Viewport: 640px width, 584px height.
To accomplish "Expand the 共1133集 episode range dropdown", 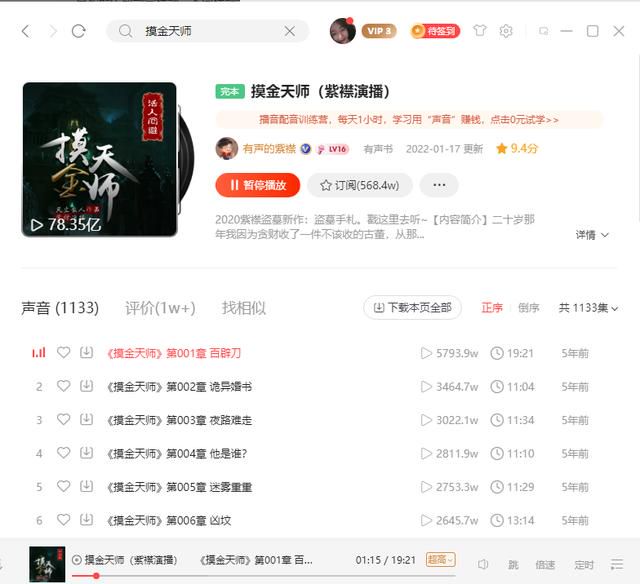I will pyautogui.click(x=588, y=308).
